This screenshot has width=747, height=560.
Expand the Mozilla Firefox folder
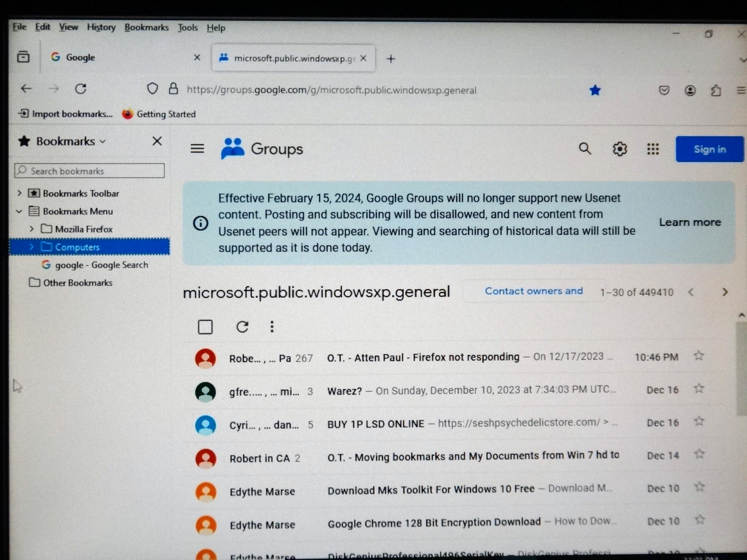click(x=31, y=229)
